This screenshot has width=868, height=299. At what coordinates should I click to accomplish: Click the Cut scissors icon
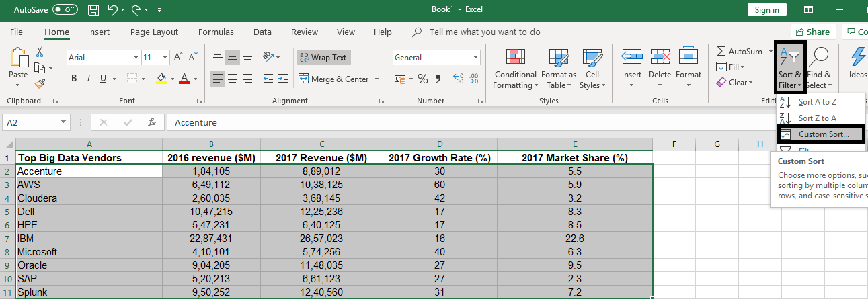[40, 52]
